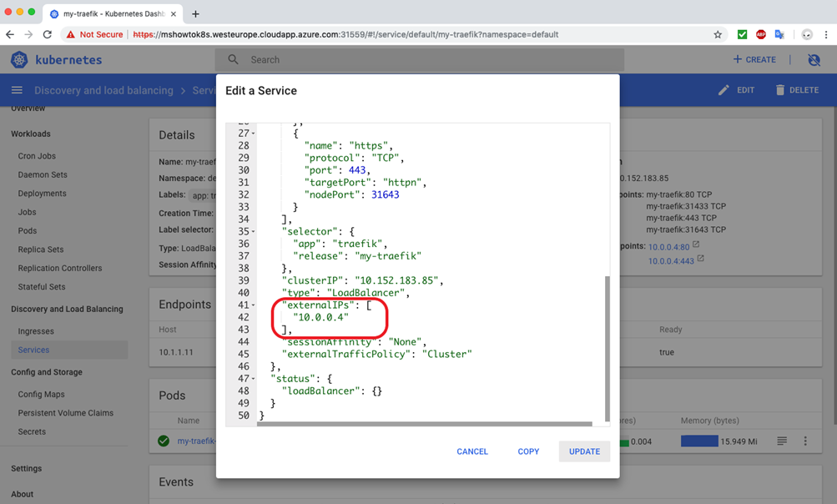This screenshot has height=504, width=837.
Task: Close the my-traefik Kubernetes Dashboard tab
Action: click(173, 14)
